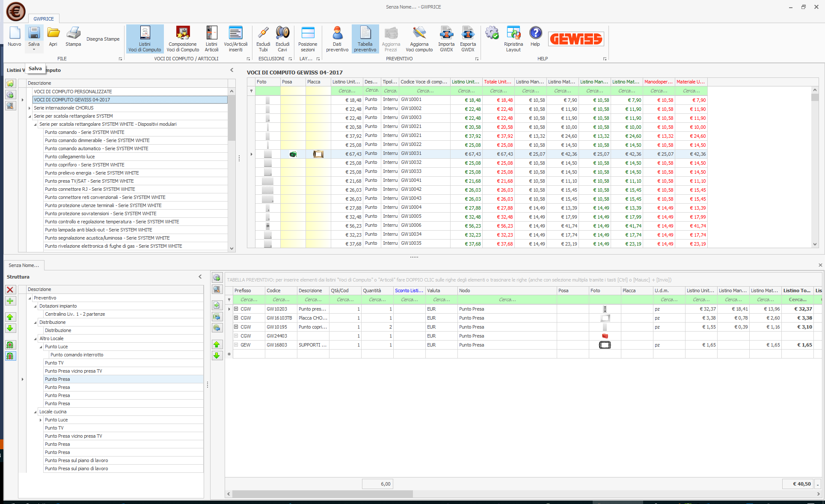Open Listini Voci di Computo
The width and height of the screenshot is (825, 504).
point(145,39)
